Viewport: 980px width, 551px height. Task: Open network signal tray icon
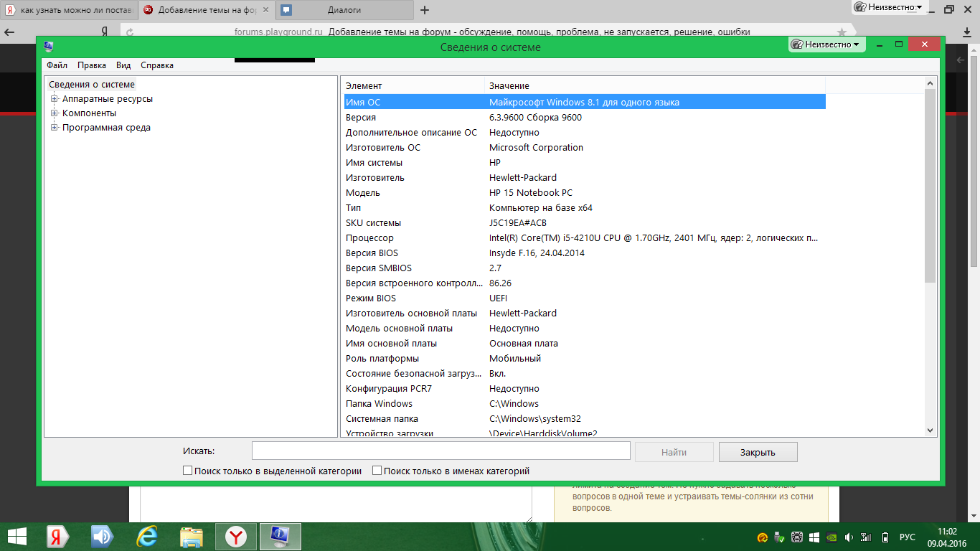pos(867,537)
